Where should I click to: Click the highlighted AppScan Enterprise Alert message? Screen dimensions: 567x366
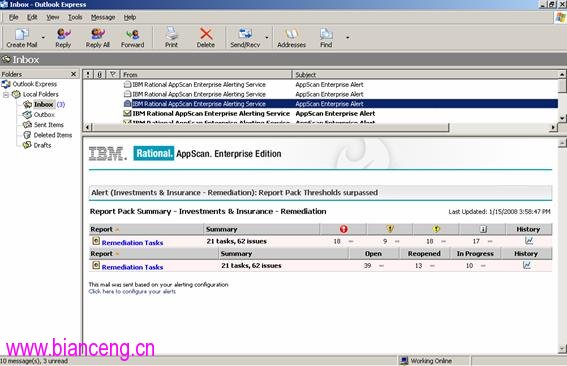point(320,104)
